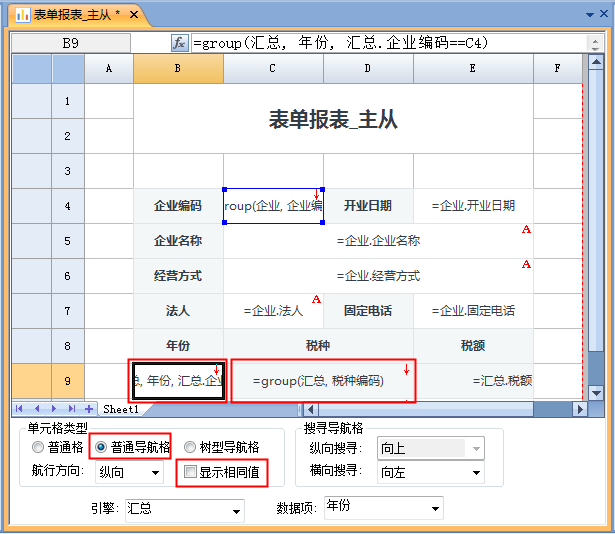Close the 表单报表_主从 tab
This screenshot has width=615, height=534.
135,15
